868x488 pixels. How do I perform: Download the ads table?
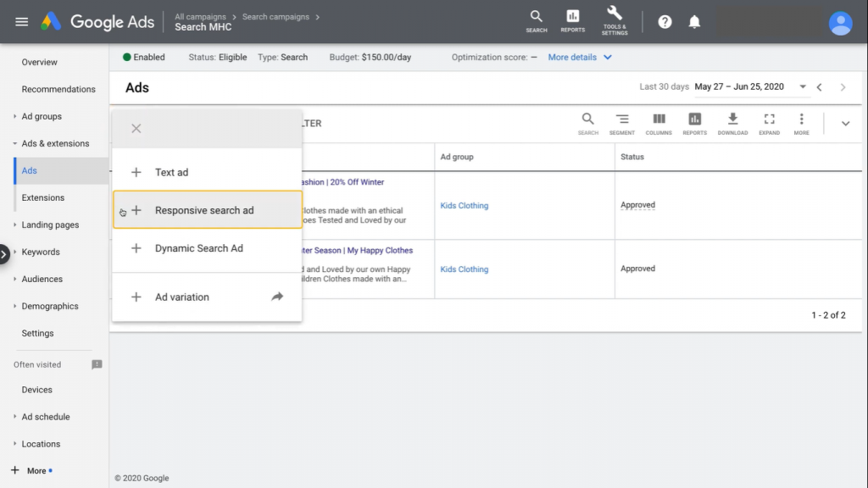pyautogui.click(x=732, y=124)
